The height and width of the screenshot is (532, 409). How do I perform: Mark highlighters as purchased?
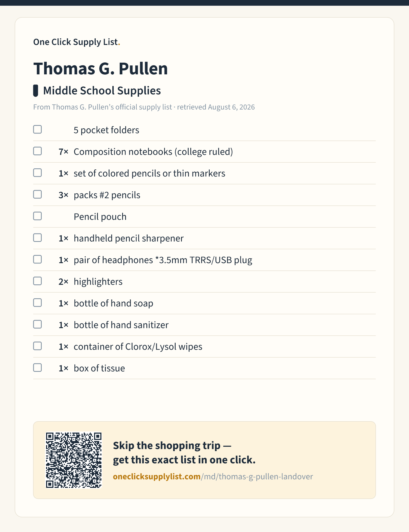pos(37,281)
